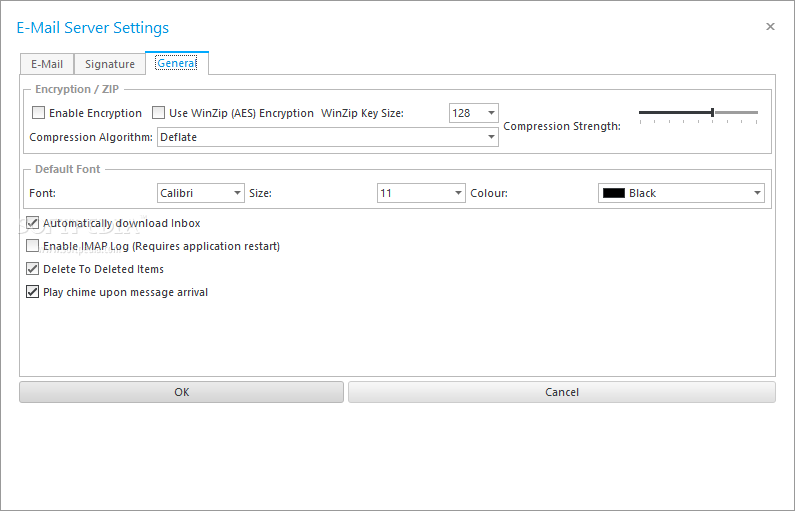Open the Font Calibri dropdown
This screenshot has width=795, height=511.
pyautogui.click(x=201, y=193)
